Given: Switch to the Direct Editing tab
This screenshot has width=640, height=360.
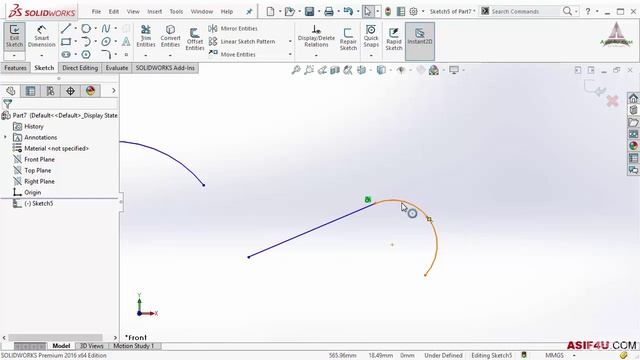Looking at the screenshot, I should click(x=80, y=68).
